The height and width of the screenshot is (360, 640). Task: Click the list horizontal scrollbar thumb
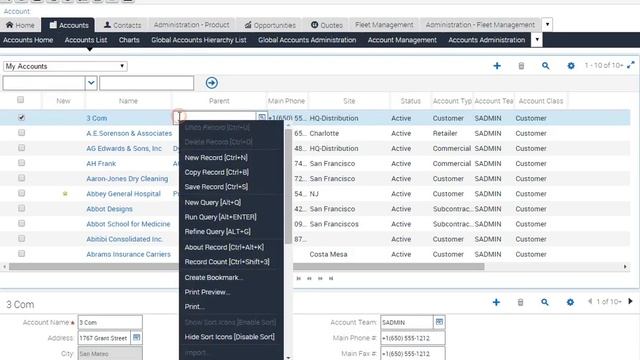click(x=247, y=267)
